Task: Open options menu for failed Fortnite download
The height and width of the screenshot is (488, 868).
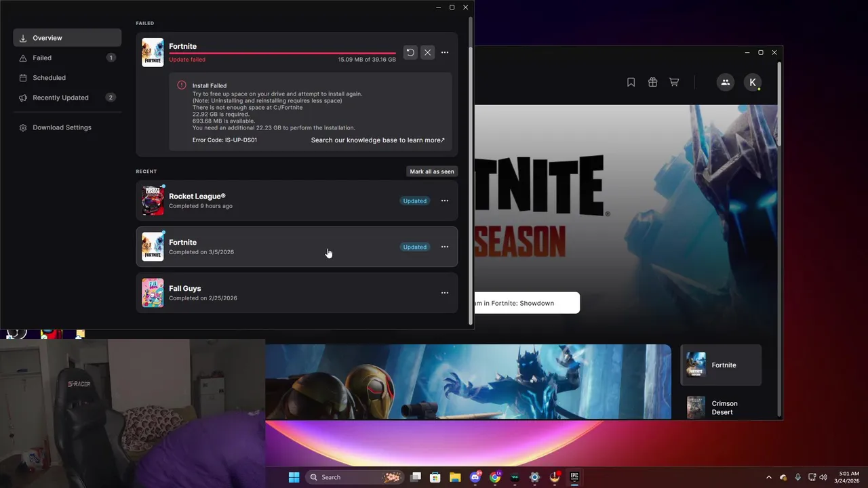Action: tap(445, 52)
